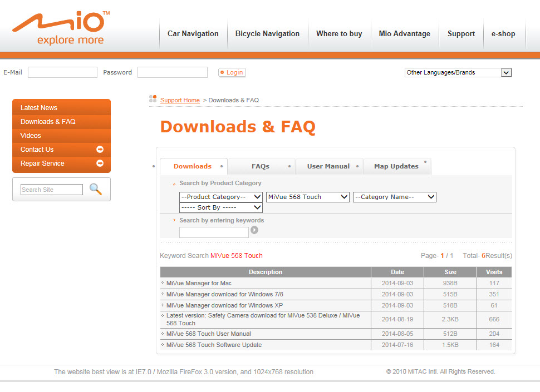Open the e-shop menu item
This screenshot has height=392, width=540.
point(503,34)
